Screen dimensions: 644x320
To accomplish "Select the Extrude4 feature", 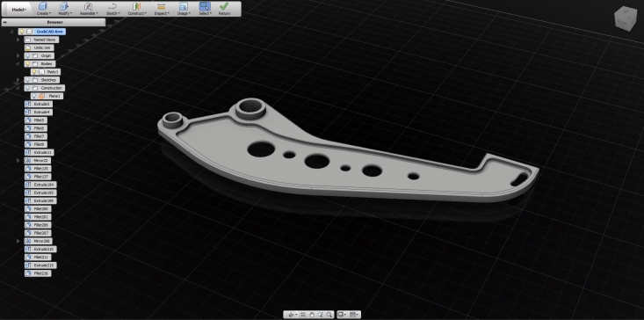I will (x=39, y=113).
